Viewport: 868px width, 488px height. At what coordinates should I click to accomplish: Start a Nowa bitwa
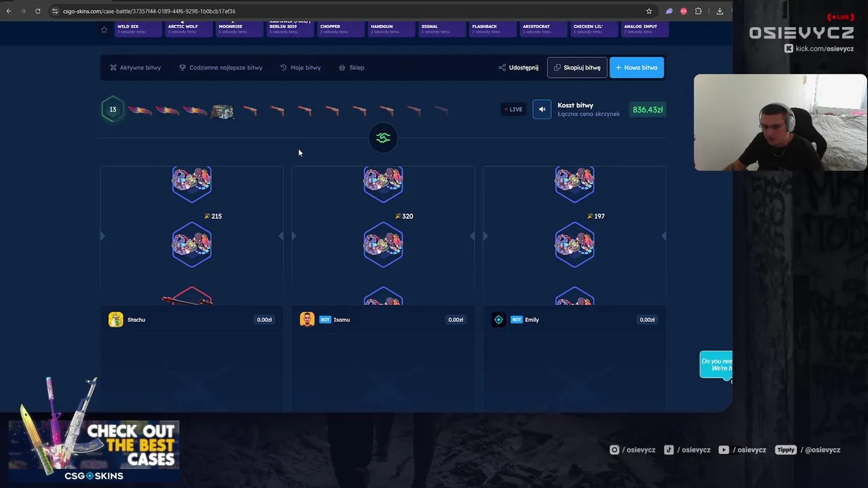pyautogui.click(x=637, y=68)
